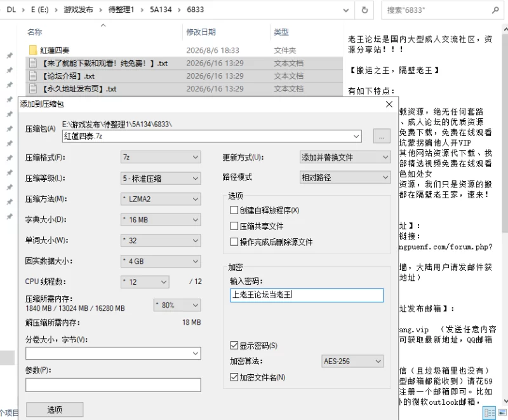The width and height of the screenshot is (508, 420).
Task: Click the password input field
Action: 307,295
